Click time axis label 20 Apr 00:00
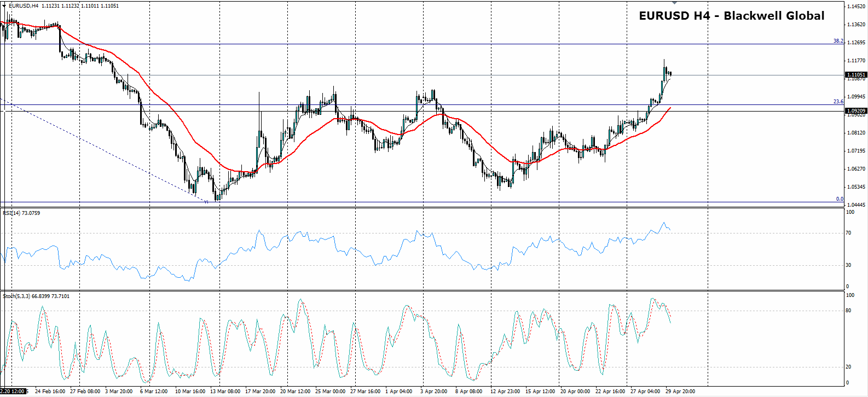Image resolution: width=868 pixels, height=397 pixels. (x=575, y=392)
